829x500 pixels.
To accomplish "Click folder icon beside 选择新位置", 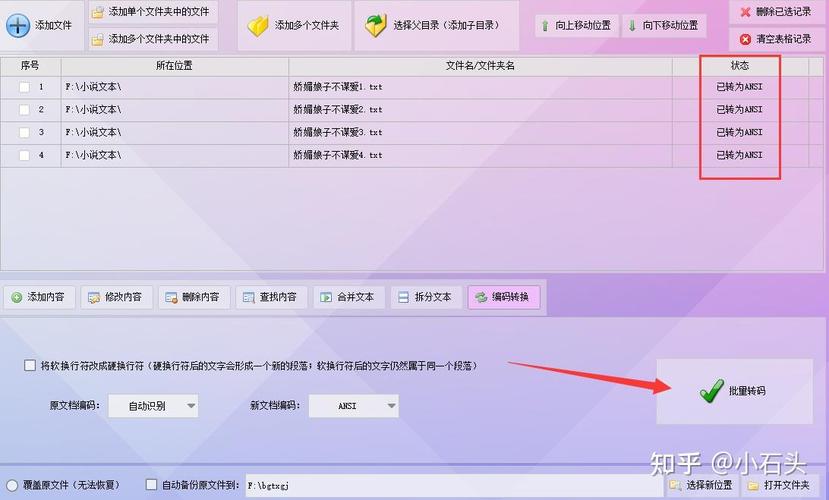I will point(675,485).
